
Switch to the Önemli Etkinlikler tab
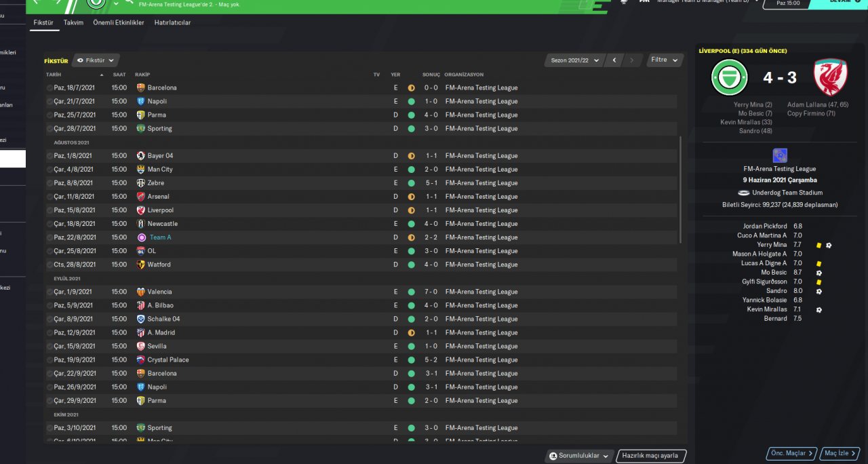click(x=119, y=22)
